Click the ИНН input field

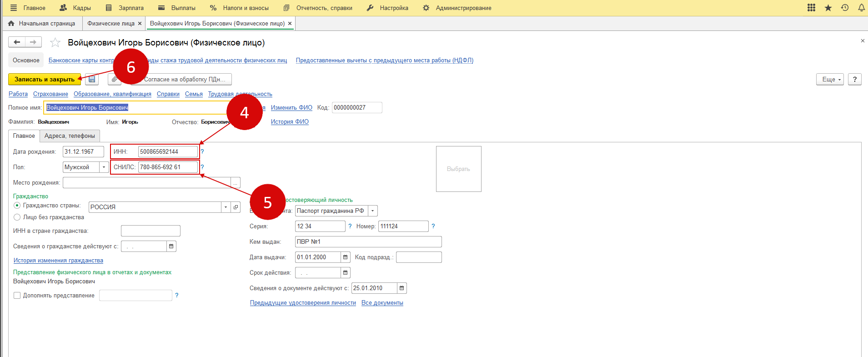coord(168,151)
